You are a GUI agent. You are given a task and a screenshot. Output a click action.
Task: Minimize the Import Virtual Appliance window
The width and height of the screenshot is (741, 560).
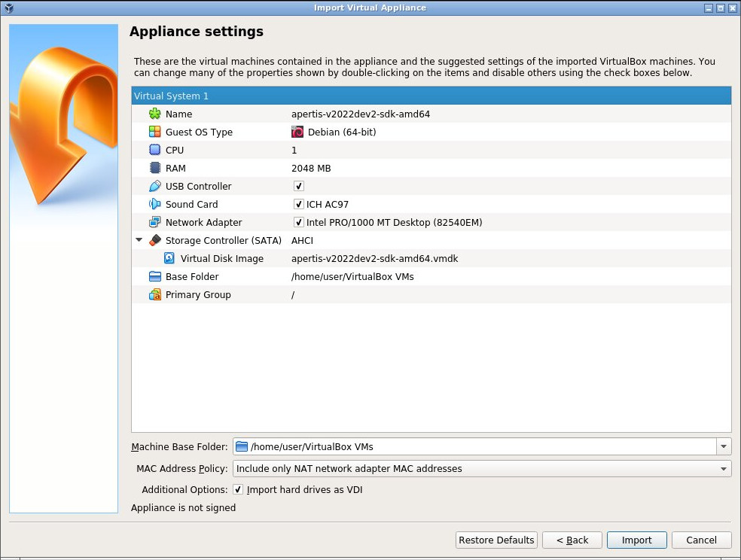point(709,8)
